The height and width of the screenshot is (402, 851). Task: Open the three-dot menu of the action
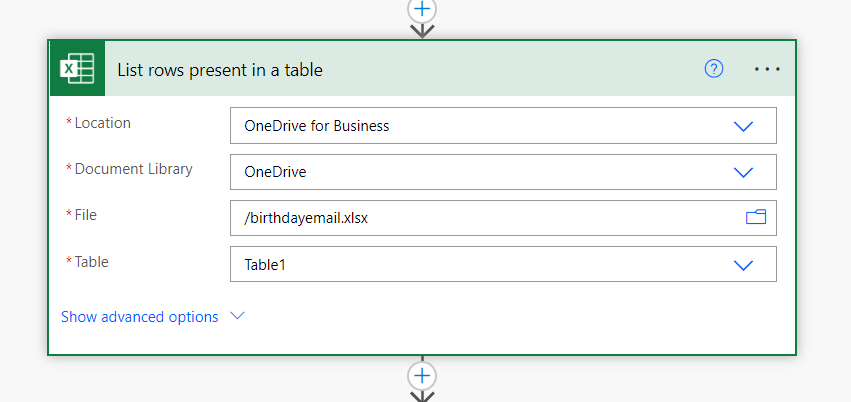click(766, 69)
